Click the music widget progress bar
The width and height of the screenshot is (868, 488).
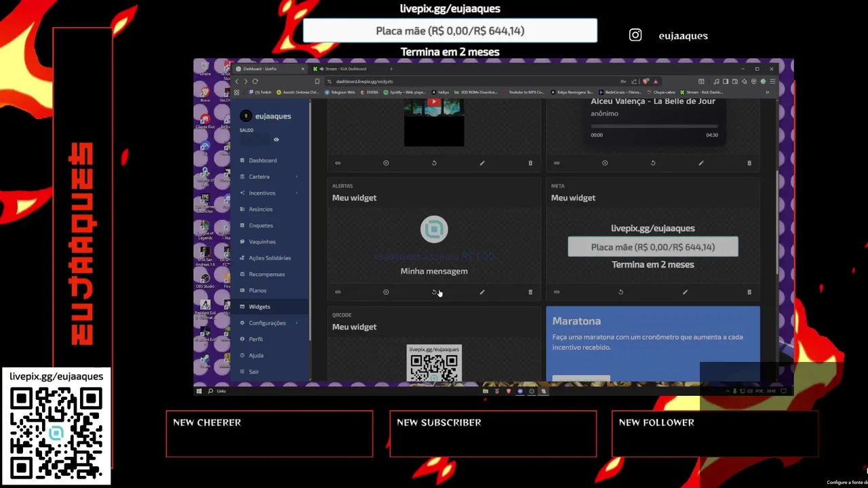654,126
